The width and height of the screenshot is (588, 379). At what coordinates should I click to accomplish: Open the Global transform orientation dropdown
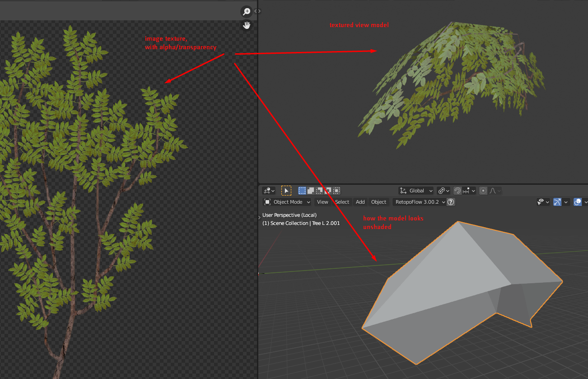tap(416, 191)
